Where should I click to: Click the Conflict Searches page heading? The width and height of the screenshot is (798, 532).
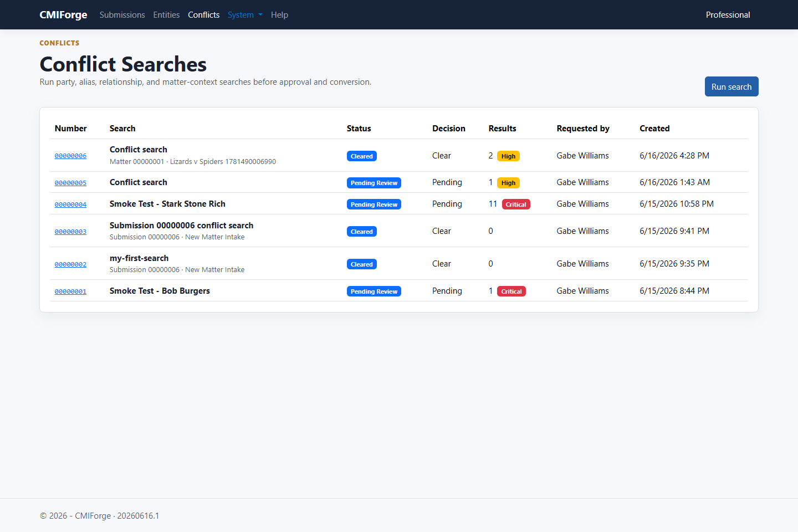point(123,64)
